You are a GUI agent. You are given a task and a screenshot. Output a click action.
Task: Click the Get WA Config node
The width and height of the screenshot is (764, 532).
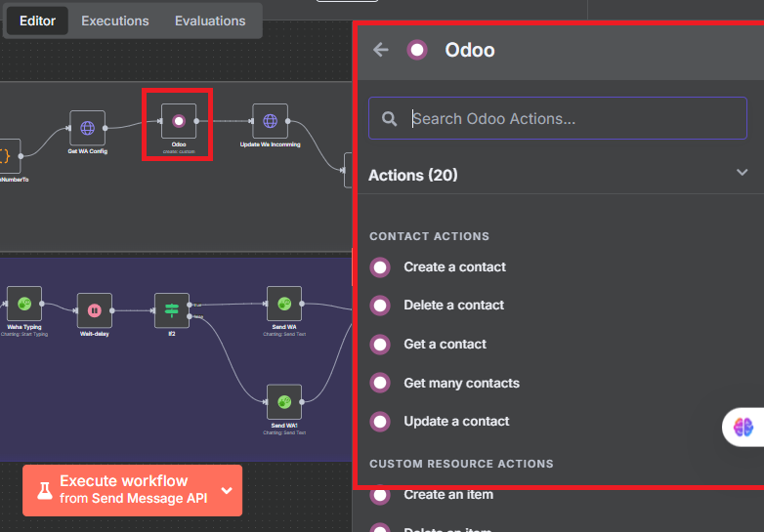tap(87, 128)
